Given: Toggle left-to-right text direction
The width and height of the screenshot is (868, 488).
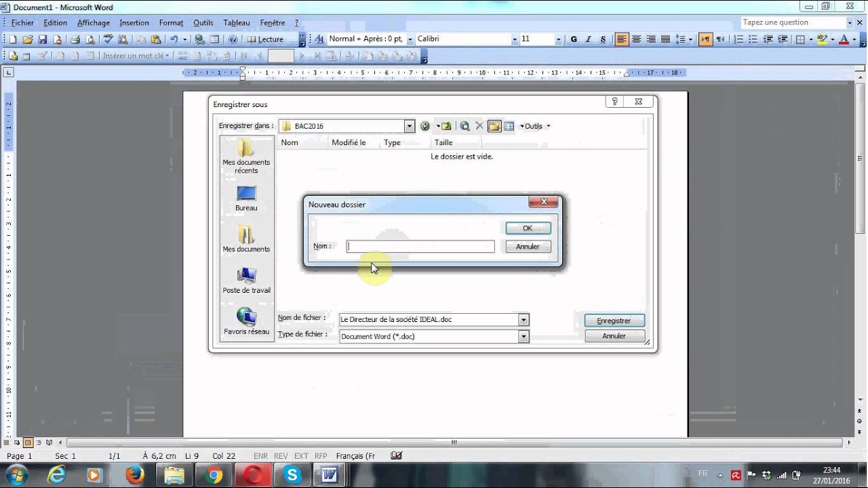Looking at the screenshot, I should (706, 39).
